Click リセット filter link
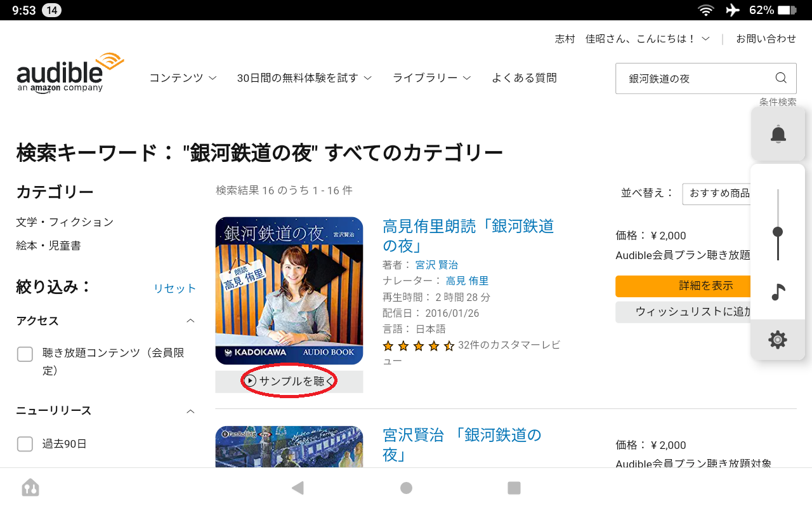The image size is (812, 508). 175,288
